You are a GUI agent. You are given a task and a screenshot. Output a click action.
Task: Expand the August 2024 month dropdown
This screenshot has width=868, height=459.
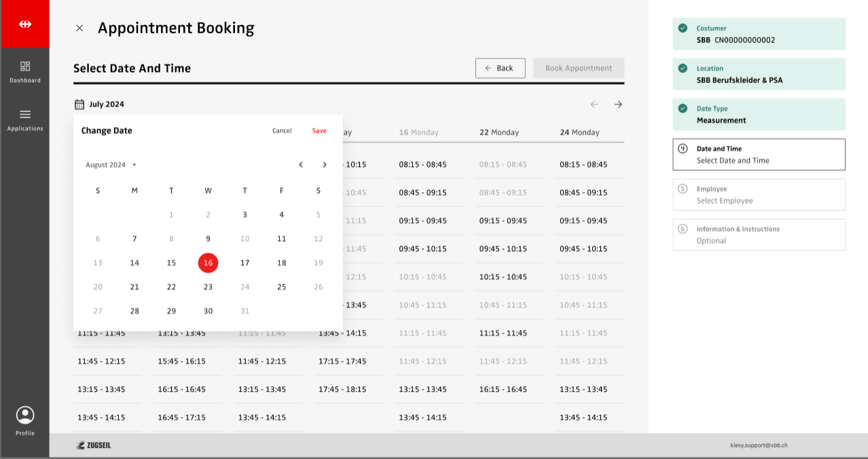coord(111,165)
